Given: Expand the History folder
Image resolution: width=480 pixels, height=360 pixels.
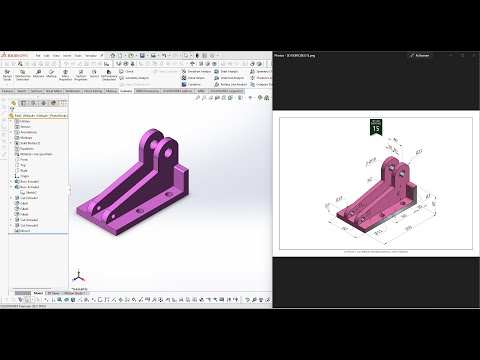Looking at the screenshot, I should 11,121.
